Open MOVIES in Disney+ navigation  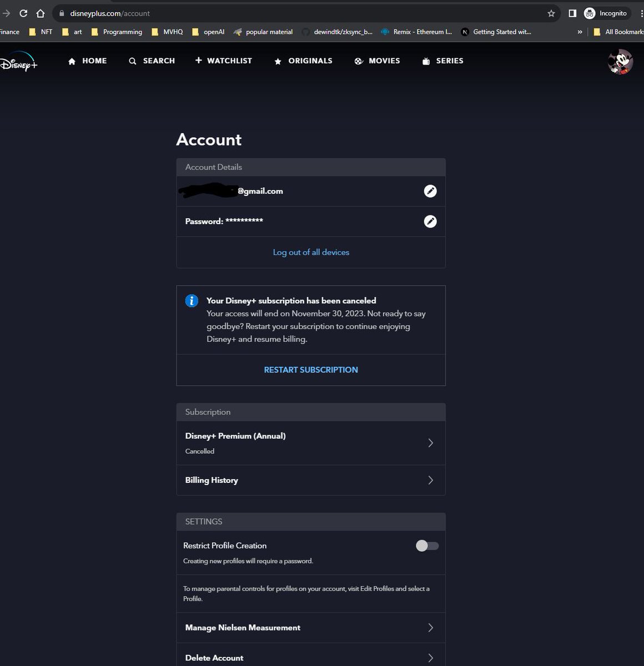coord(377,61)
